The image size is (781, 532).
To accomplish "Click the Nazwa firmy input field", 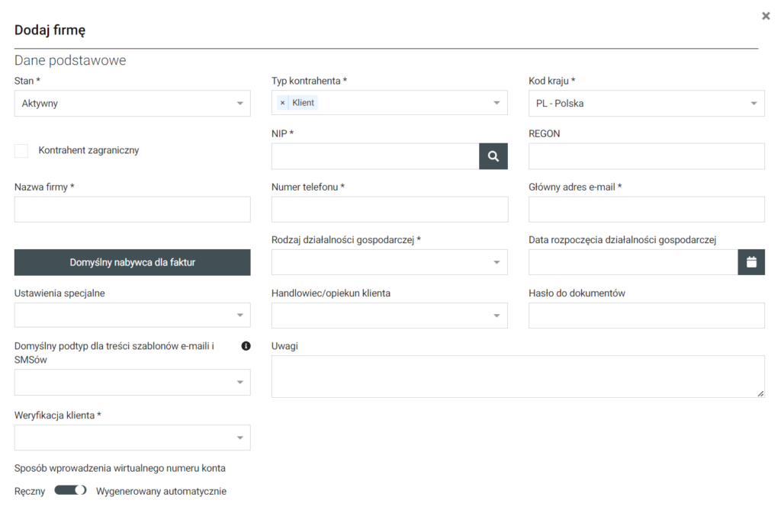I will (x=132, y=210).
